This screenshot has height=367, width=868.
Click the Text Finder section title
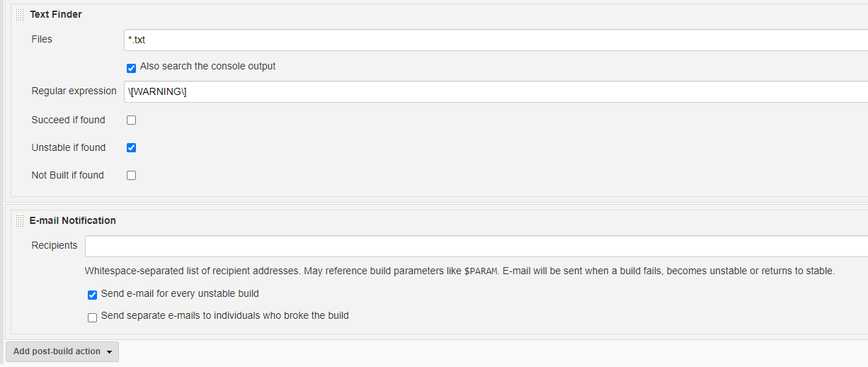click(56, 14)
